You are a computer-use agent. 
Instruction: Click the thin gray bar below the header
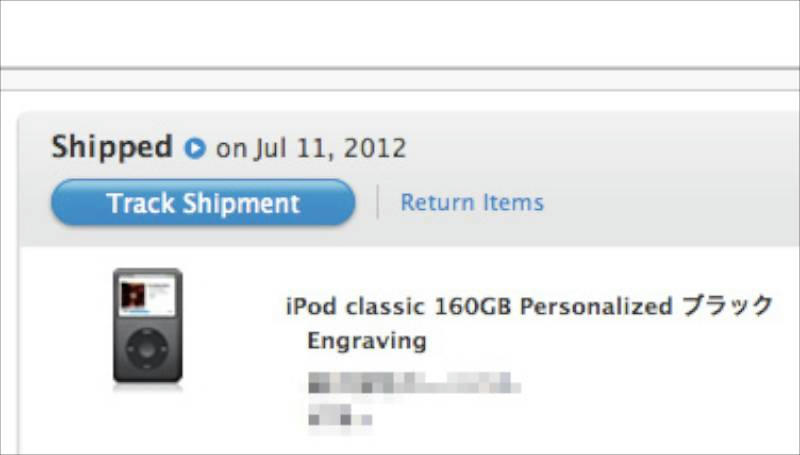pyautogui.click(x=400, y=80)
